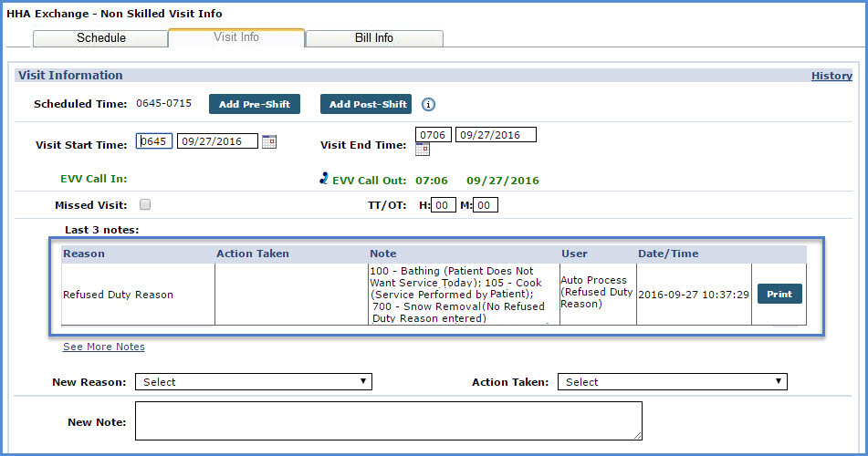Viewport: 868px width, 456px height.
Task: Select the Visit Info tab
Action: coord(236,37)
